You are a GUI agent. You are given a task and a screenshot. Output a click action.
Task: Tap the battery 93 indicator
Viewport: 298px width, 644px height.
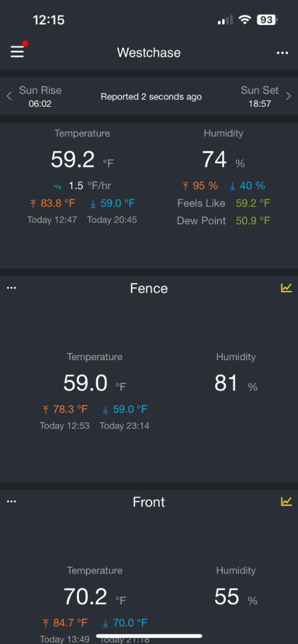tap(267, 20)
